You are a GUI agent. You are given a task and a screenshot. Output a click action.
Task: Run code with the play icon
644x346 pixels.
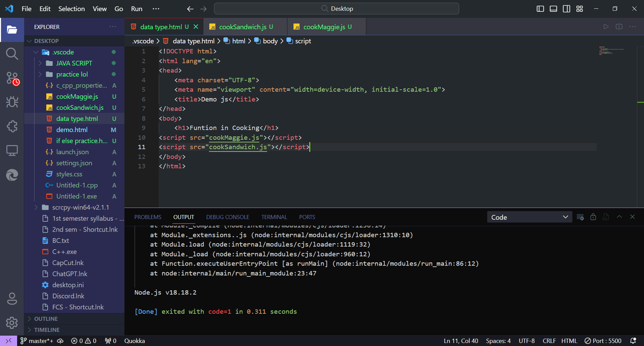click(606, 26)
